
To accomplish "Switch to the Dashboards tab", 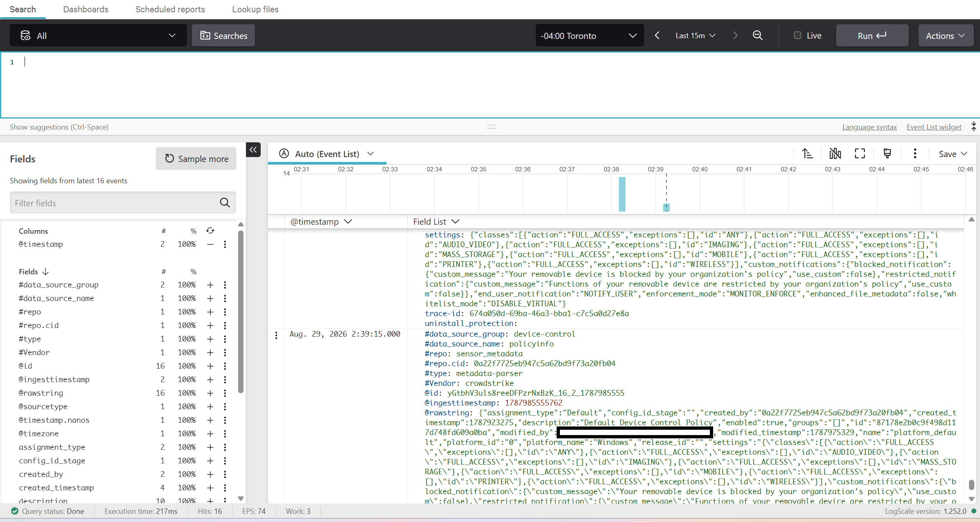I will pos(86,9).
